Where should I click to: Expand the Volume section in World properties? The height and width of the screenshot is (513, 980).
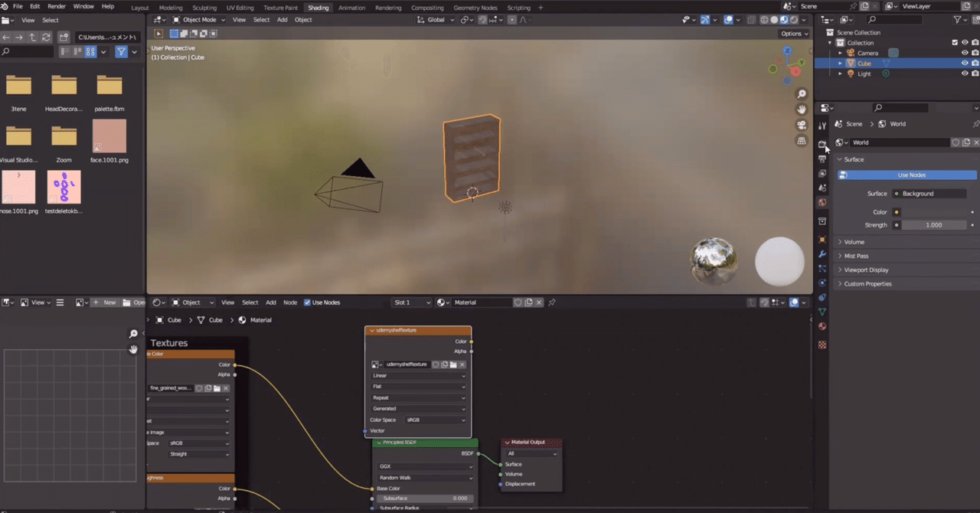pyautogui.click(x=854, y=241)
